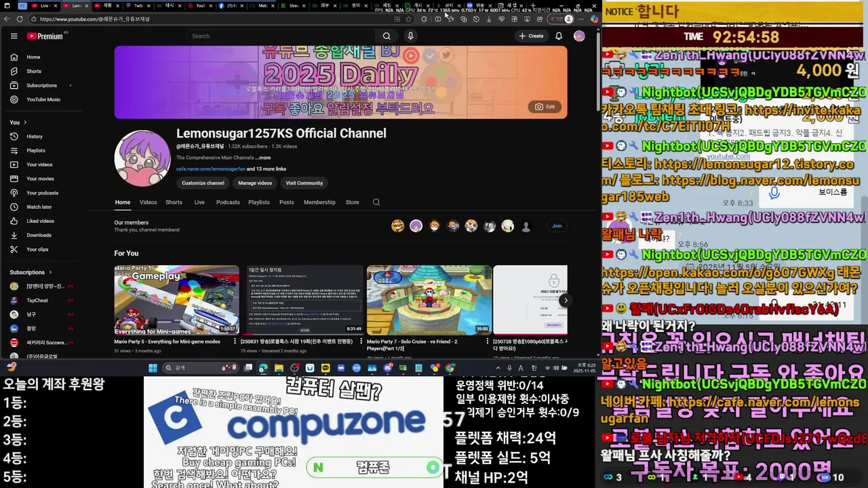868x488 pixels.
Task: Search within channel using tab-bar magnifier
Action: [376, 202]
